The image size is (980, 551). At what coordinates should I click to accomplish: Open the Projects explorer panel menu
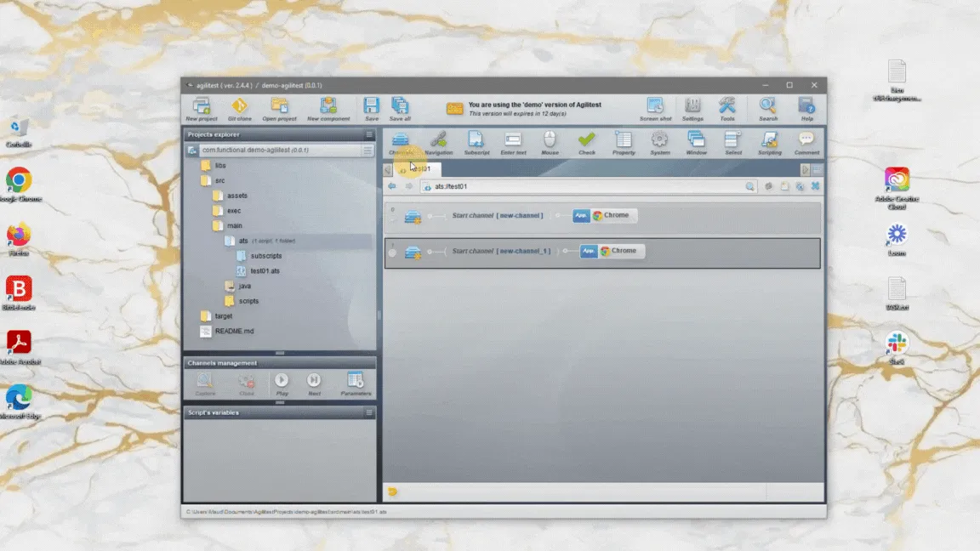[368, 134]
